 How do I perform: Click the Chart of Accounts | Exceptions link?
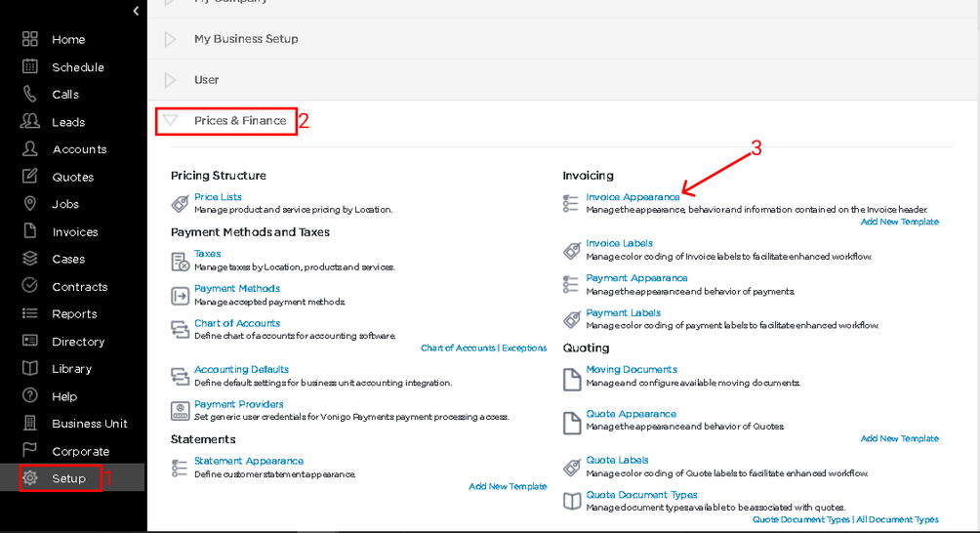click(484, 348)
